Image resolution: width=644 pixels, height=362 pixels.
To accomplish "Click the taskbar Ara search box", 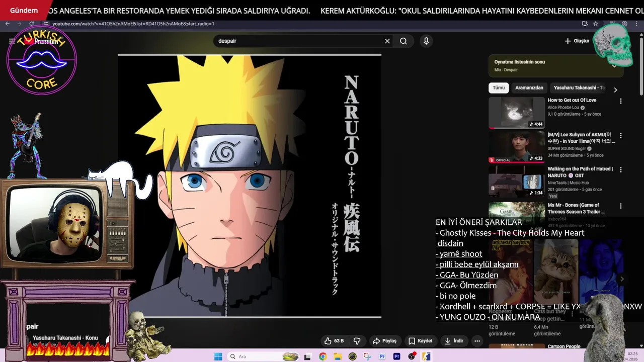I will pos(264,356).
